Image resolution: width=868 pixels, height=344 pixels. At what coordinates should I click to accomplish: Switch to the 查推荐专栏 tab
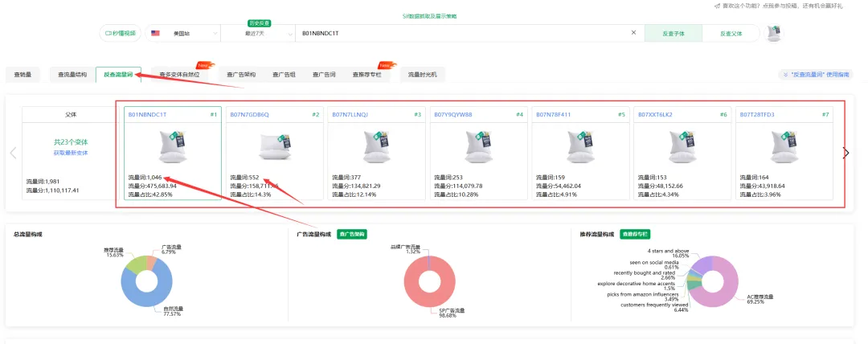click(367, 74)
